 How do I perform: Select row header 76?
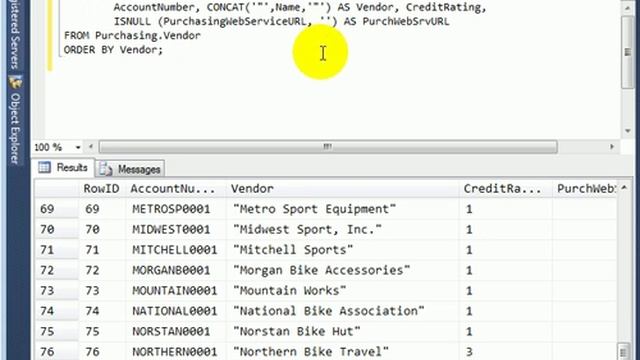[x=57, y=351]
